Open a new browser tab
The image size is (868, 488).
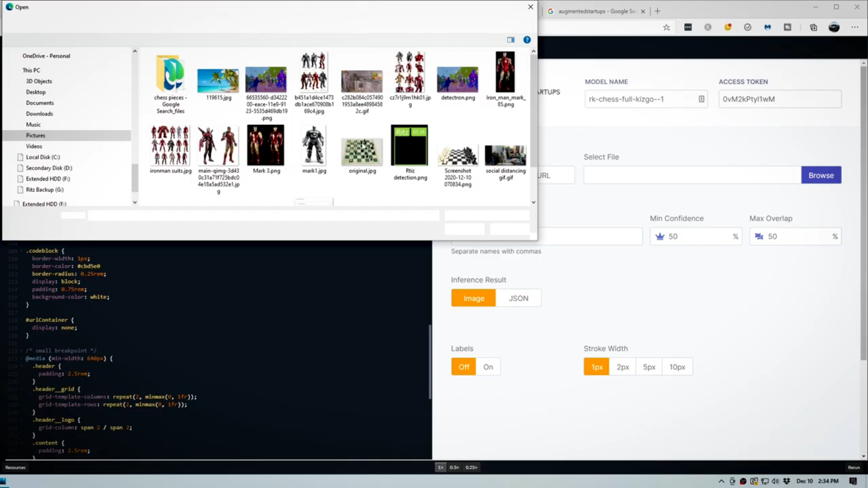[x=657, y=11]
